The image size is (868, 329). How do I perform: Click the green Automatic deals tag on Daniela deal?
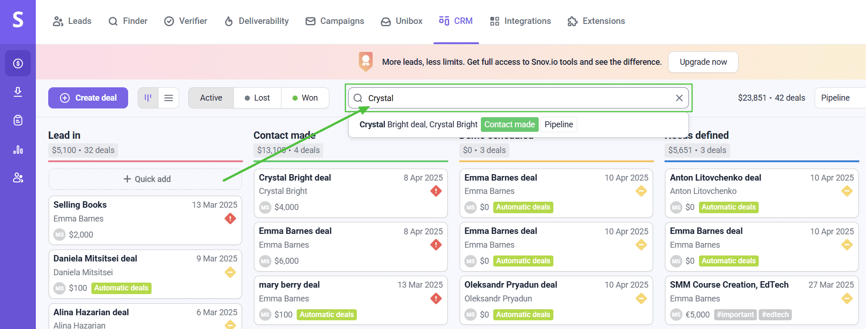(x=121, y=288)
